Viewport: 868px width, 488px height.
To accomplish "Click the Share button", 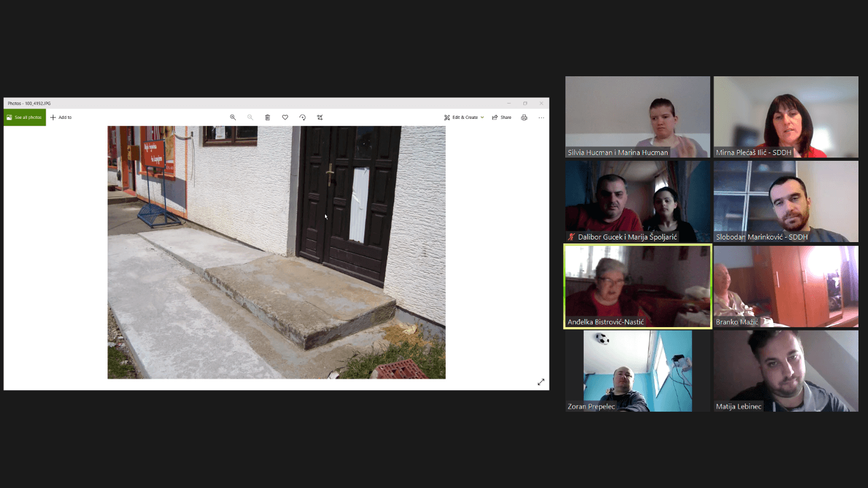I will pyautogui.click(x=502, y=118).
